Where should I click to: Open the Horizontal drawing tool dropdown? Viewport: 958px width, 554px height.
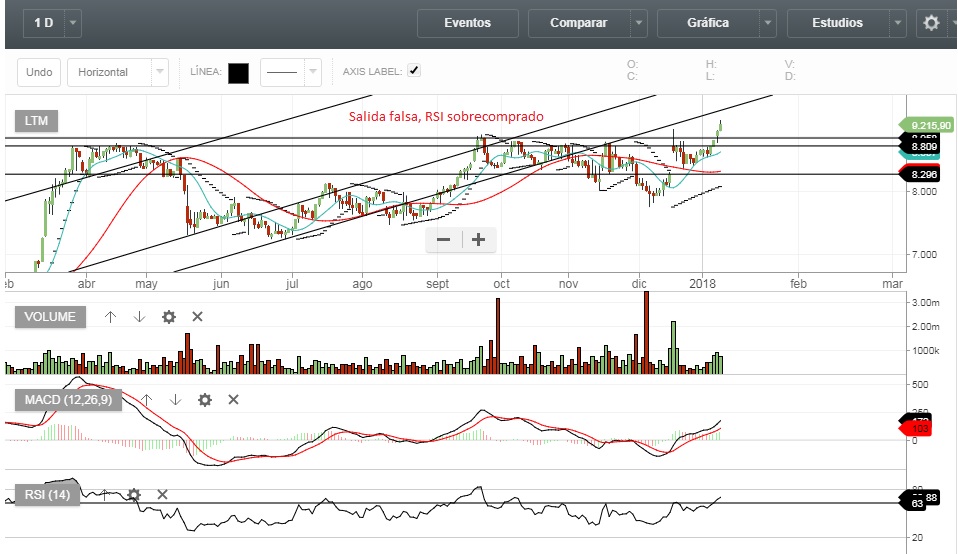click(x=160, y=72)
